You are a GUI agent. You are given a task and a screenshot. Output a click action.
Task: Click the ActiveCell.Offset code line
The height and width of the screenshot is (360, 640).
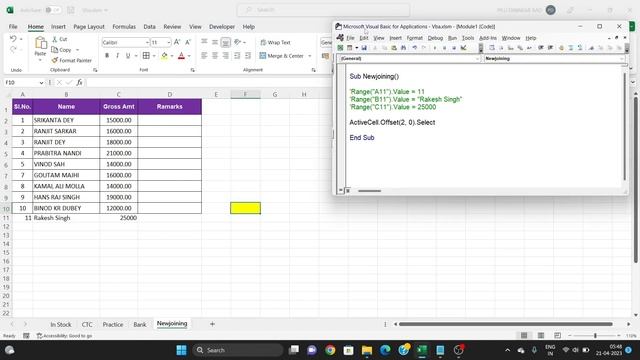[x=392, y=122]
